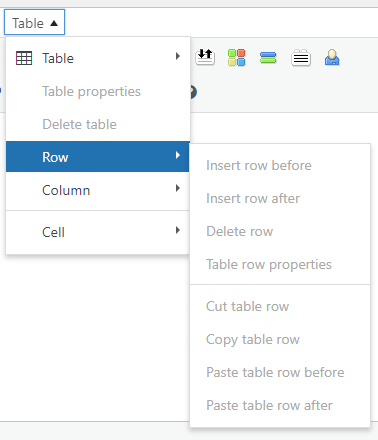The height and width of the screenshot is (440, 378).
Task: Open the Column submenu
Action: (x=98, y=190)
